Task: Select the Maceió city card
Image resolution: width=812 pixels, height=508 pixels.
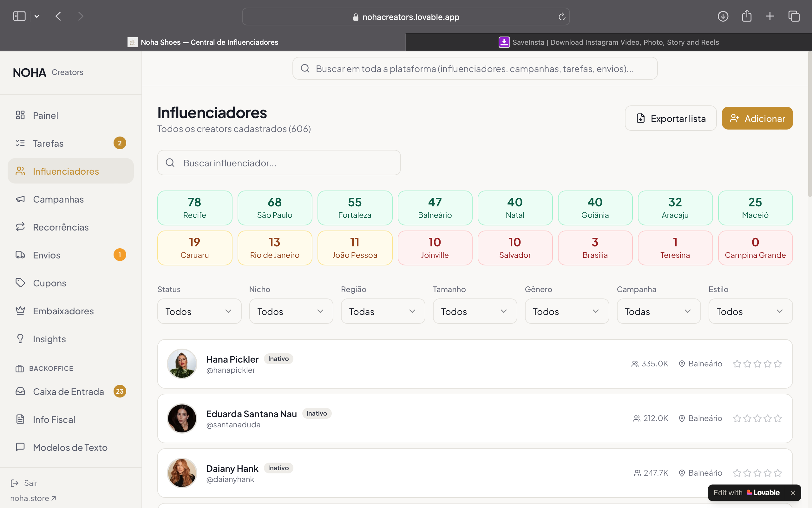Action: click(x=755, y=208)
